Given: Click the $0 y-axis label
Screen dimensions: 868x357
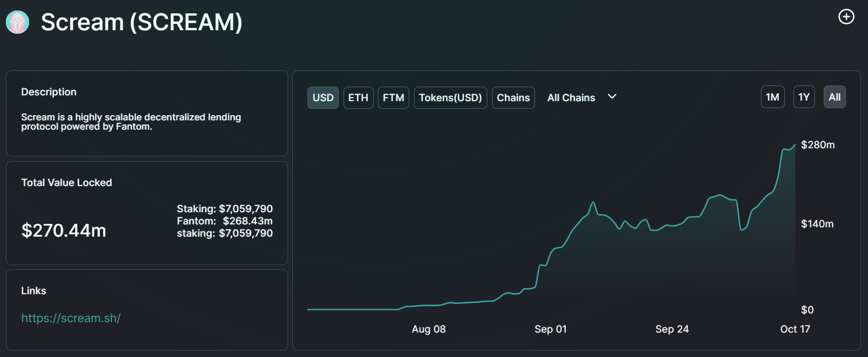Looking at the screenshot, I should (809, 310).
